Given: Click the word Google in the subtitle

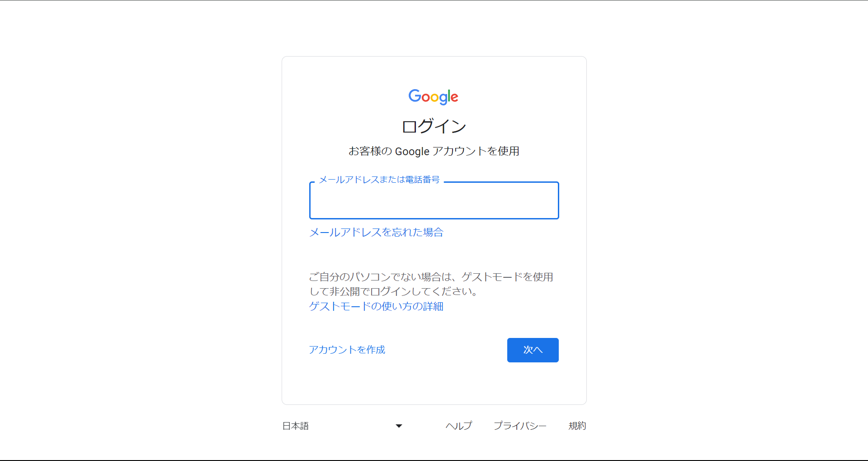Looking at the screenshot, I should 412,152.
